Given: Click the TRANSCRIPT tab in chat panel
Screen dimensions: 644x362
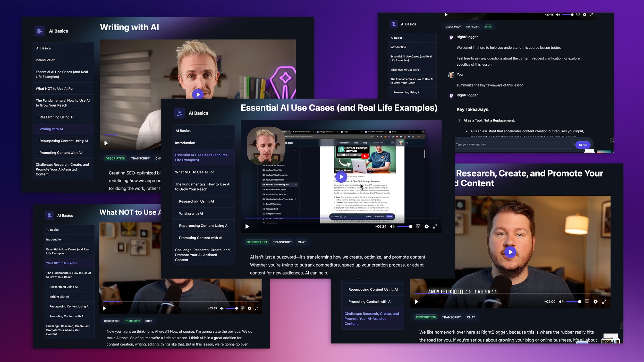Looking at the screenshot, I should pyautogui.click(x=473, y=27).
